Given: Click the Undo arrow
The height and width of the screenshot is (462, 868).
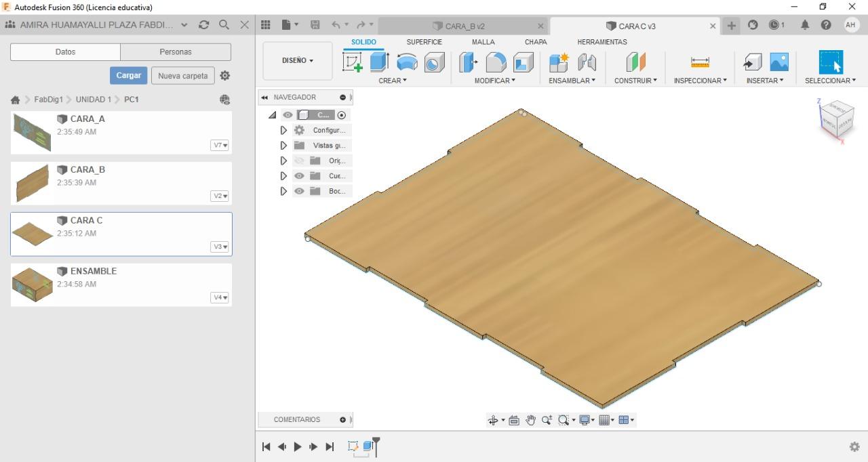Looking at the screenshot, I should [336, 25].
